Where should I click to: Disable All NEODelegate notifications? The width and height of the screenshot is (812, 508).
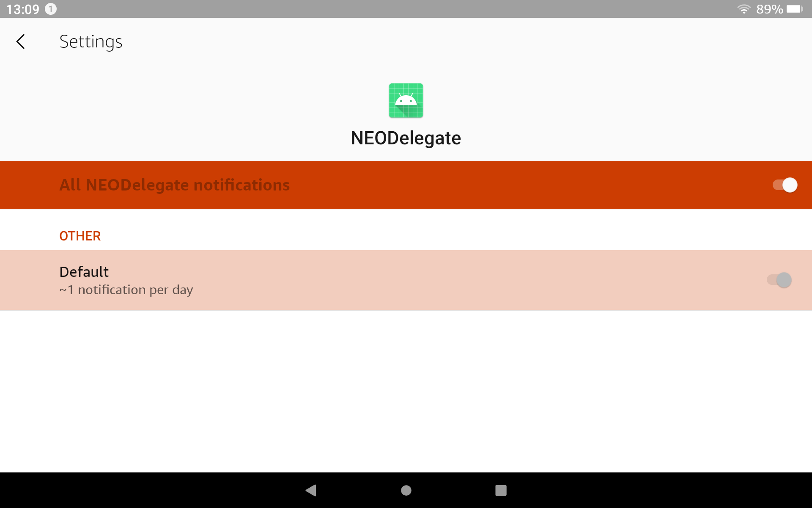784,185
